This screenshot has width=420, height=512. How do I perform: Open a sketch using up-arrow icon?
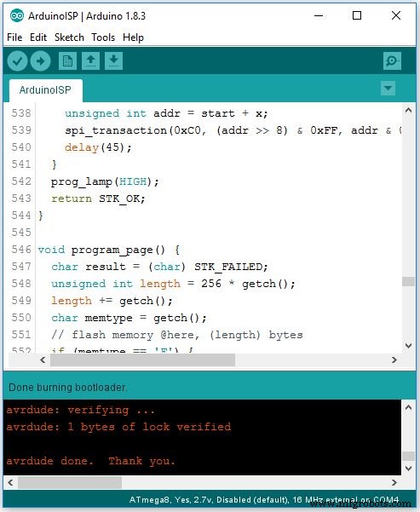coord(90,60)
